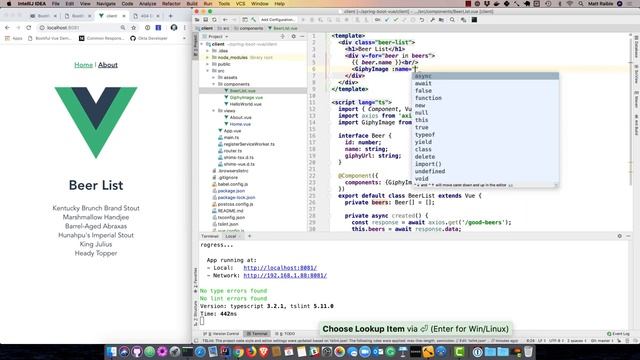Collapse the src folder

click(208, 71)
